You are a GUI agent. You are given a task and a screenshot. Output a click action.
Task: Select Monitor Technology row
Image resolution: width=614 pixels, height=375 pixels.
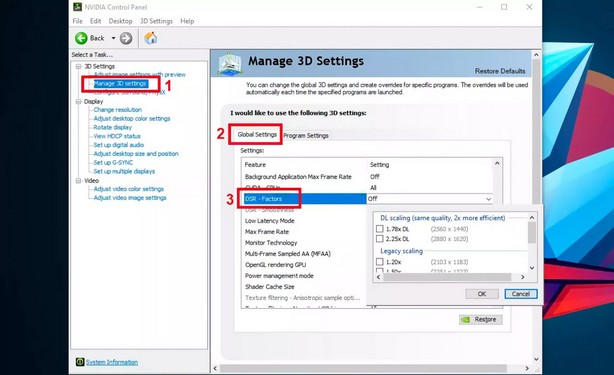click(x=305, y=243)
